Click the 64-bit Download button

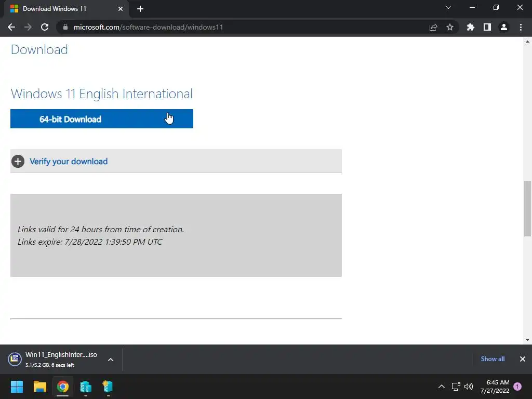[x=102, y=119]
